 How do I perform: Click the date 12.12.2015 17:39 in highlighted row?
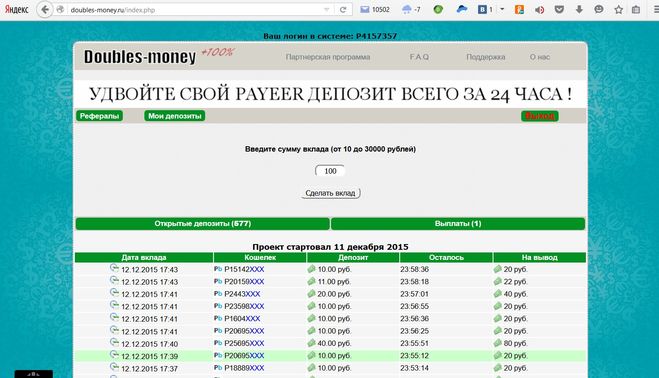point(149,356)
